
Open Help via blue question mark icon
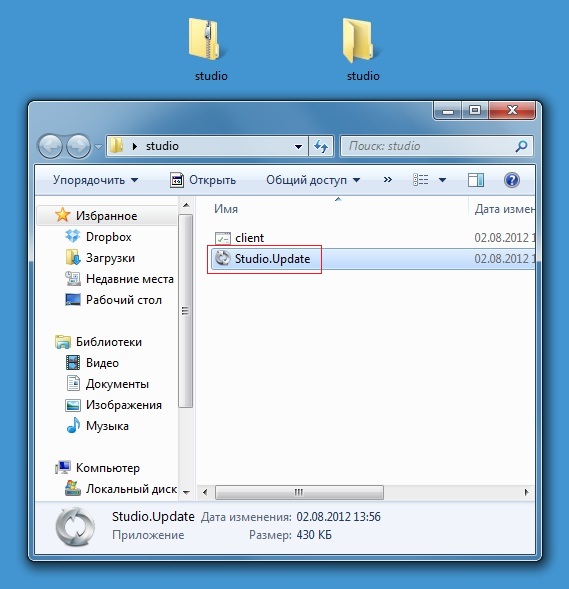[511, 180]
